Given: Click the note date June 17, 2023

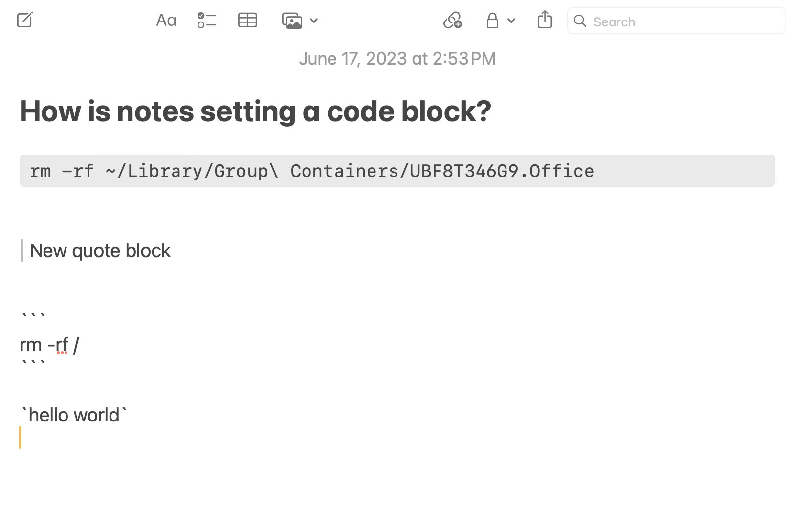Looking at the screenshot, I should (x=397, y=59).
